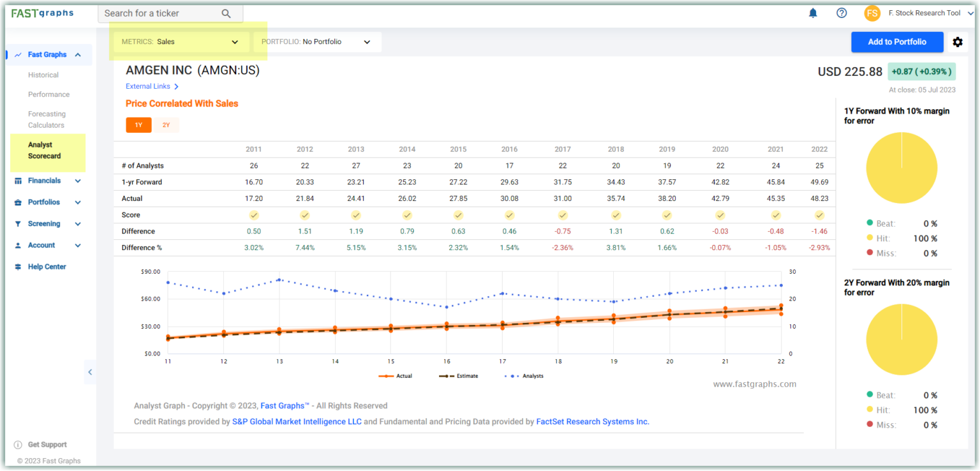
Task: Click the 2013 analyst count 27
Action: click(356, 166)
